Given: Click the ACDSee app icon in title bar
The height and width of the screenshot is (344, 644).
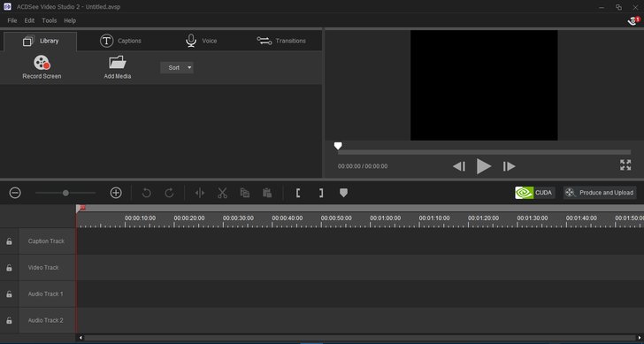Looking at the screenshot, I should [x=7, y=6].
